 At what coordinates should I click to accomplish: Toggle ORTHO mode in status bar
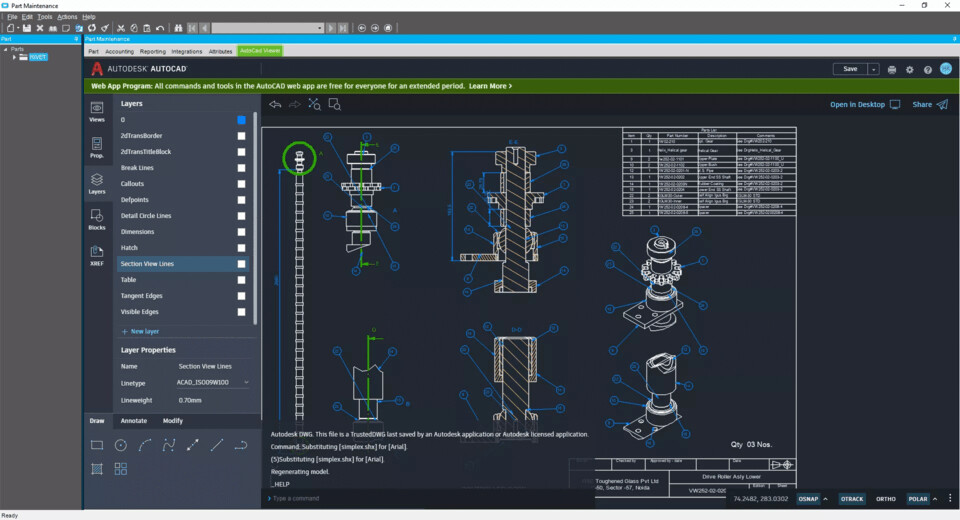click(885, 499)
